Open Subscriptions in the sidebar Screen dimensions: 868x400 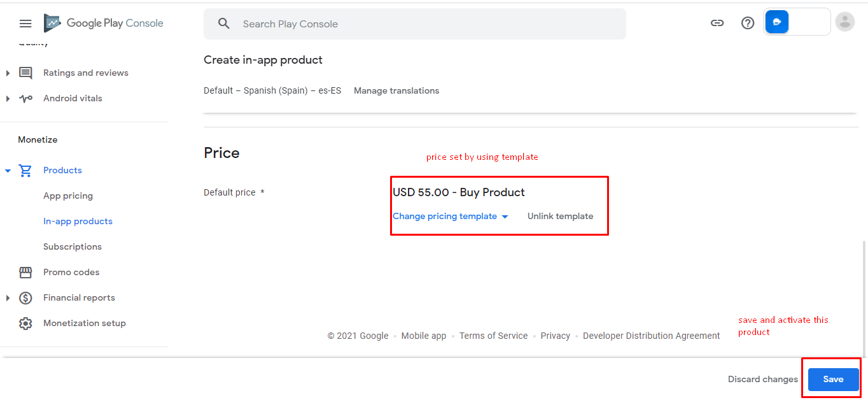point(73,247)
